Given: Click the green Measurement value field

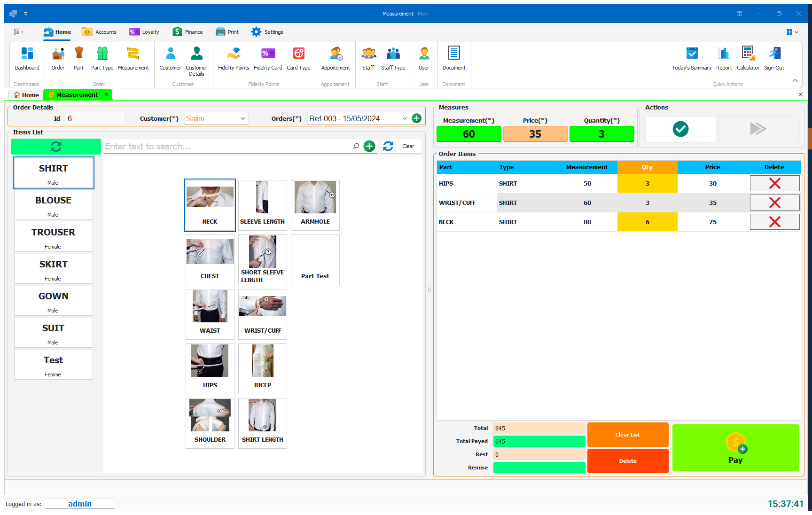Looking at the screenshot, I should 469,134.
